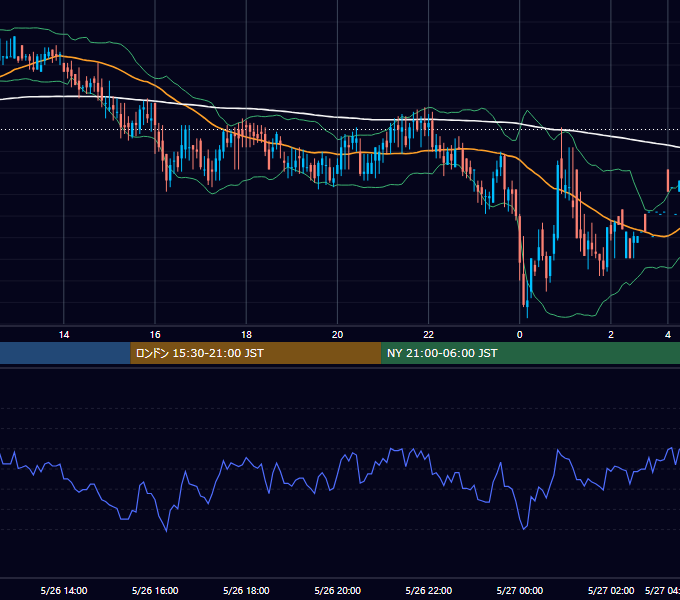The height and width of the screenshot is (600, 680).
Task: Click the 5/26 22:00 date label
Action: (428, 590)
